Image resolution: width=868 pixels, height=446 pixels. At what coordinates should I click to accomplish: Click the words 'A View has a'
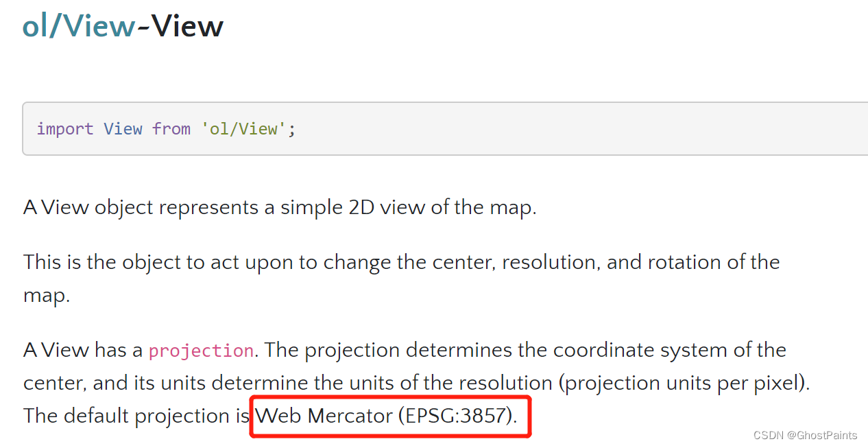[x=83, y=350]
